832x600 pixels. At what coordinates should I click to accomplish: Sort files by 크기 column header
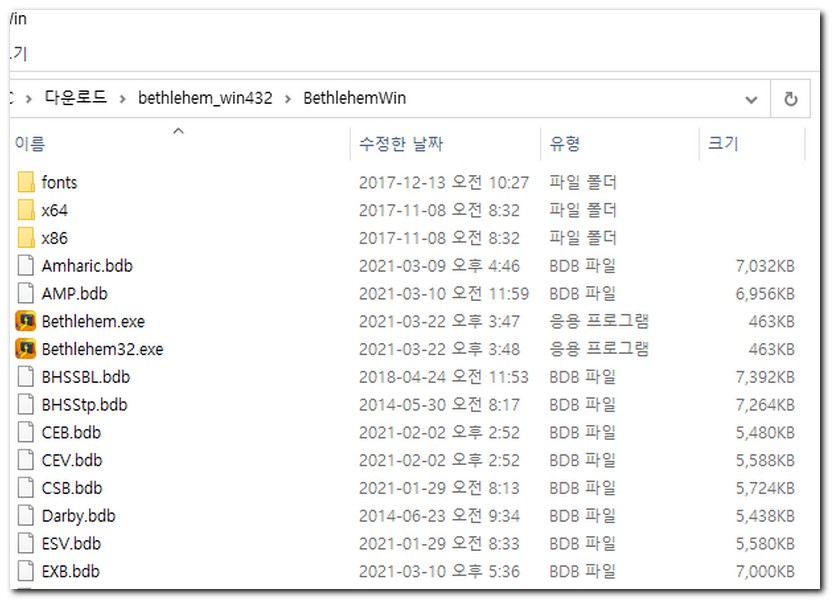click(x=723, y=144)
